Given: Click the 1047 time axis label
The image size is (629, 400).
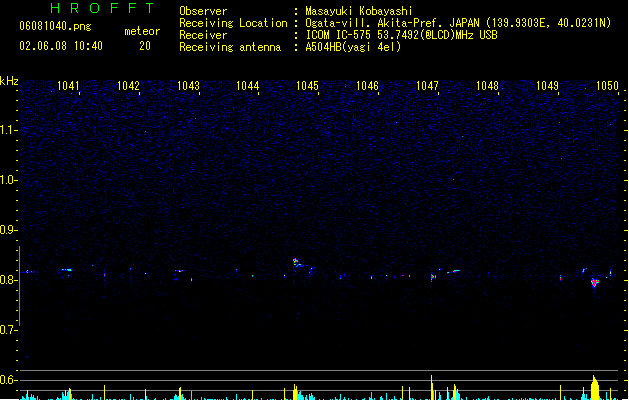Looking at the screenshot, I should (x=427, y=85).
